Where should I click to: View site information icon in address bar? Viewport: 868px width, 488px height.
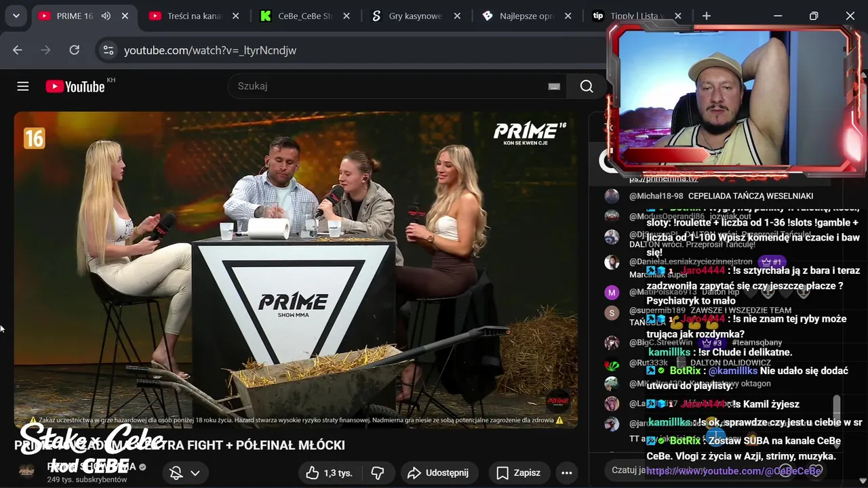[108, 50]
